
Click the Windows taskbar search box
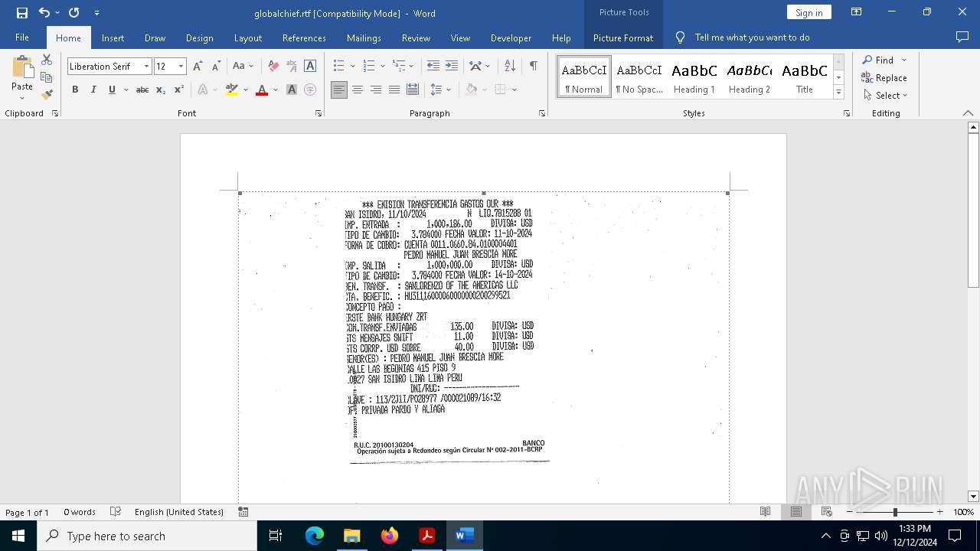tap(147, 536)
